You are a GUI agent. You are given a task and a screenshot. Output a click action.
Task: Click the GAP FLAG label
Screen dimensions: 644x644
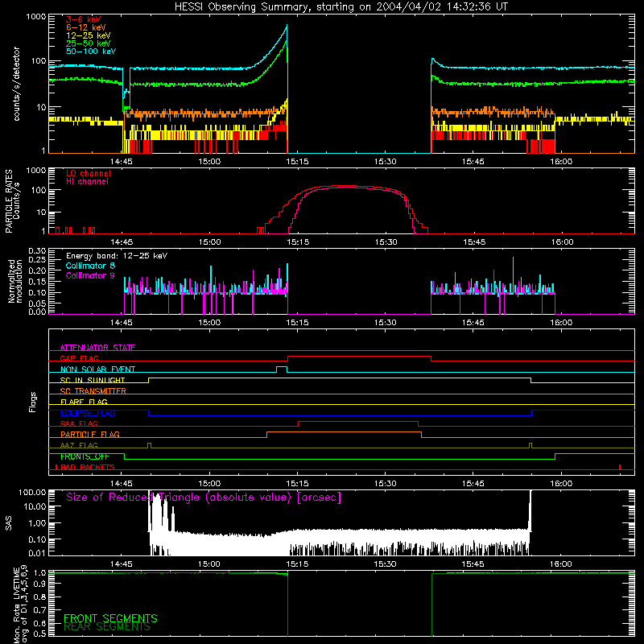(79, 358)
